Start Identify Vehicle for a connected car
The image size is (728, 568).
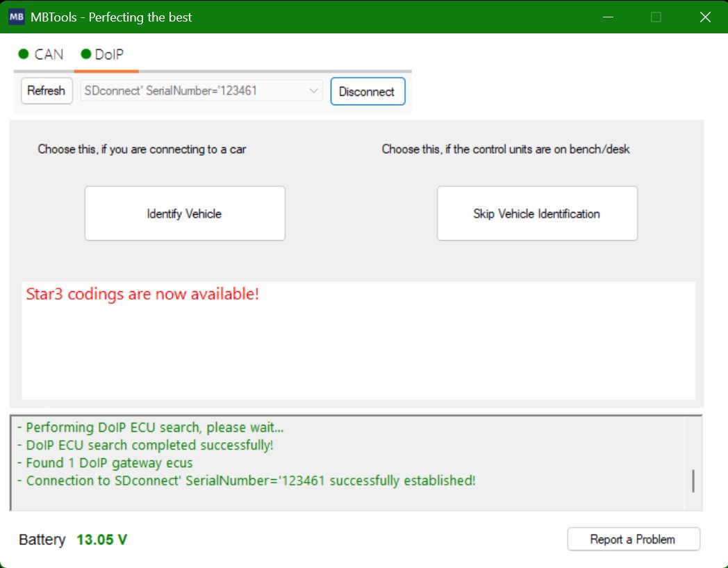tap(185, 213)
